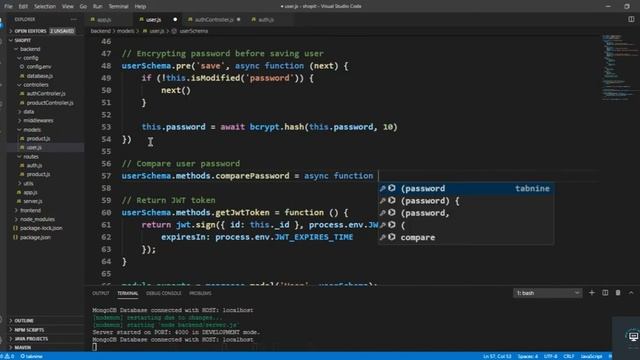Click userSchema in the breadcrumb
The width and height of the screenshot is (640, 360).
pos(193,31)
